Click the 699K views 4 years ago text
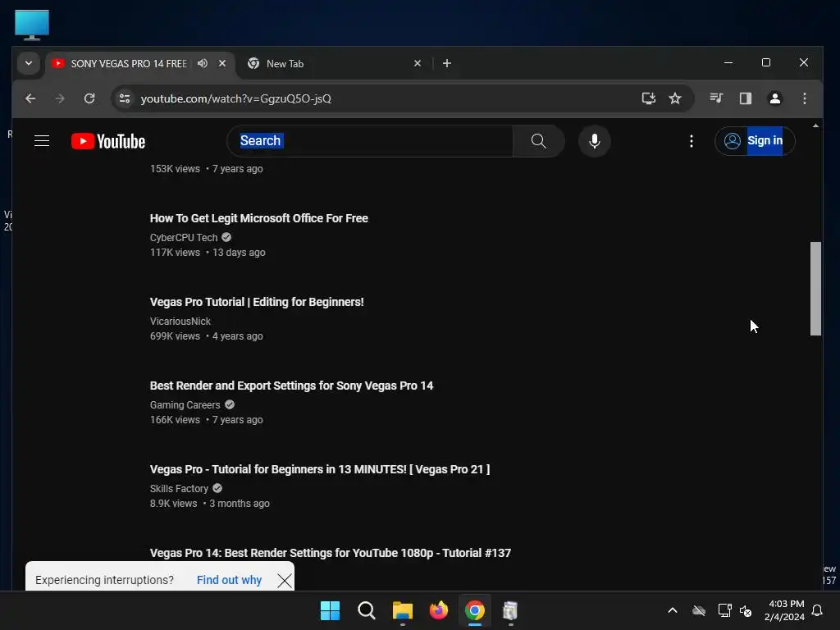 tap(206, 336)
